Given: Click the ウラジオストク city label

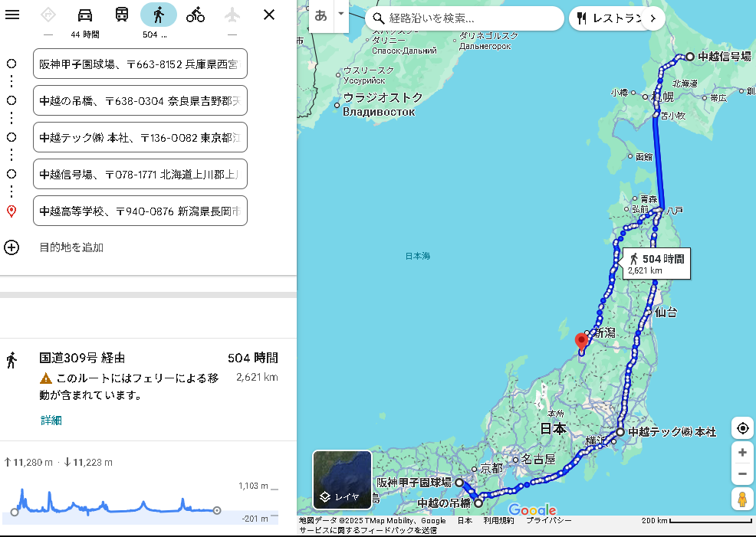Looking at the screenshot, I should 383,98.
